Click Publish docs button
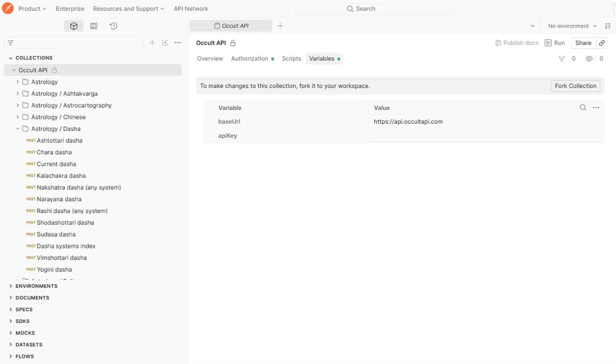 pyautogui.click(x=517, y=43)
